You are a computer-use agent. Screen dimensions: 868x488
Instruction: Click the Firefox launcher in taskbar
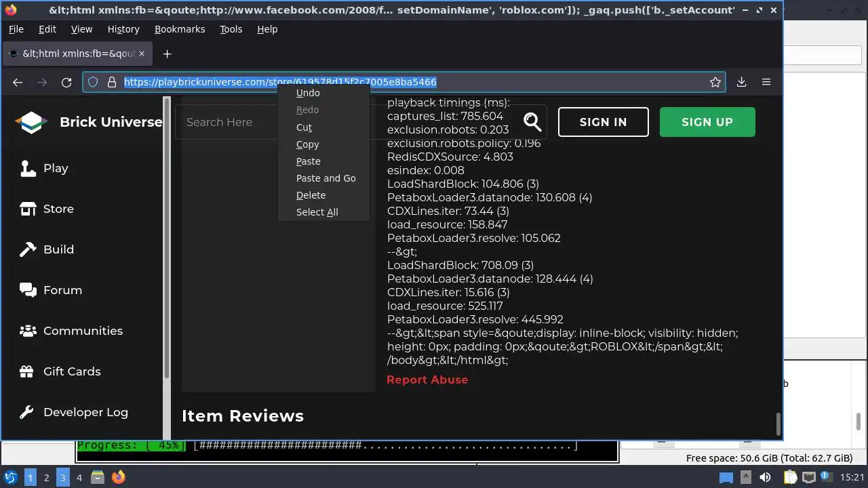click(119, 477)
